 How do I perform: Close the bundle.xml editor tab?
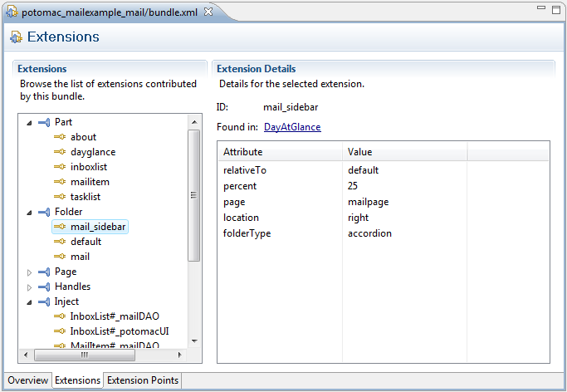(x=208, y=12)
